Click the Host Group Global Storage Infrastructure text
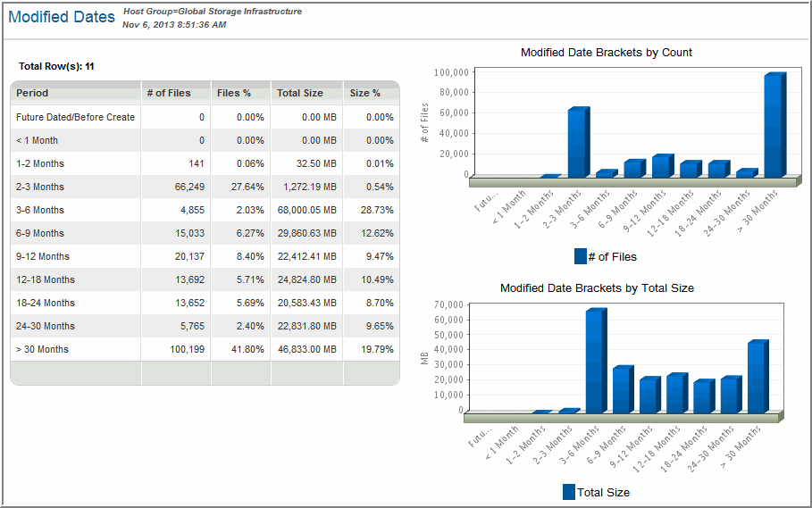This screenshot has width=812, height=508. click(212, 12)
